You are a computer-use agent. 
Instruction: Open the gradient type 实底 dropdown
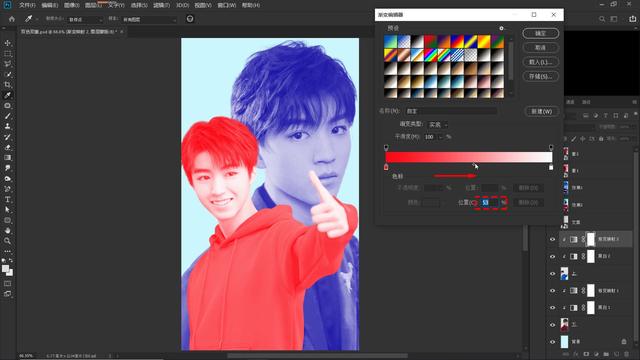(438, 124)
